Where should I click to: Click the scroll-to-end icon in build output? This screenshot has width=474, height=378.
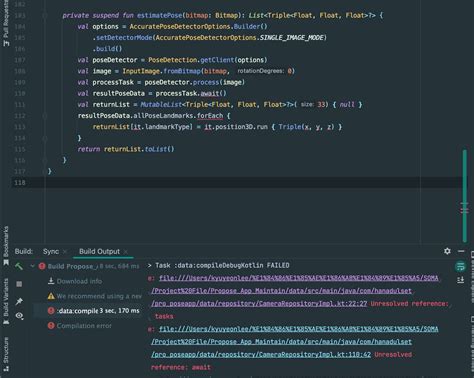[461, 280]
